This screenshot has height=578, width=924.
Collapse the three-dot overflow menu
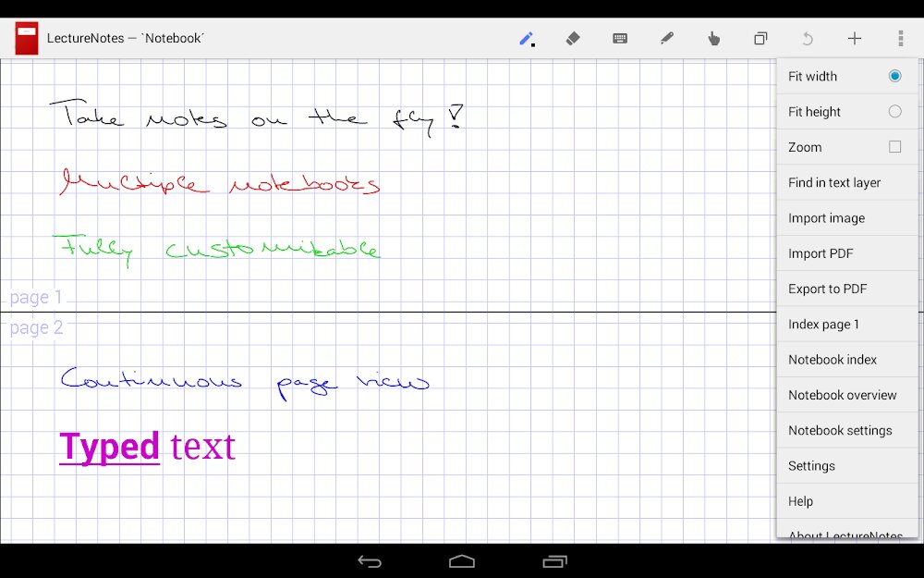click(x=900, y=39)
